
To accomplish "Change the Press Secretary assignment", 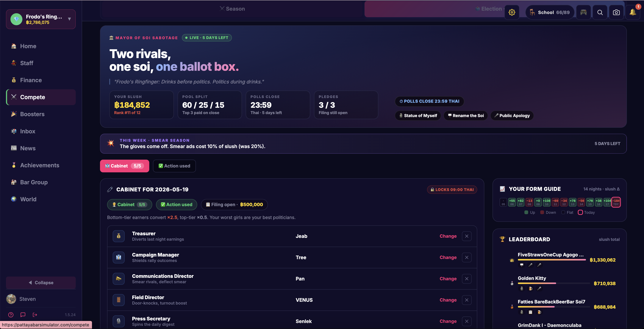I will click(x=448, y=321).
